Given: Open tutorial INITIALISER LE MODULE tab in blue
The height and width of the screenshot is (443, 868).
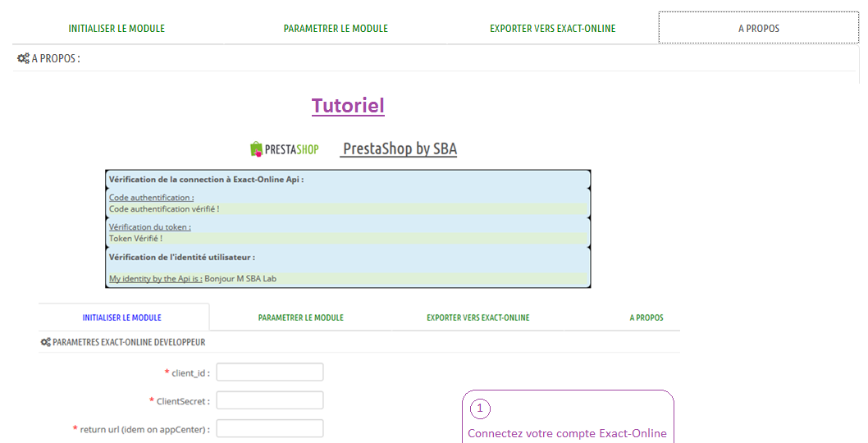Looking at the screenshot, I should click(121, 317).
